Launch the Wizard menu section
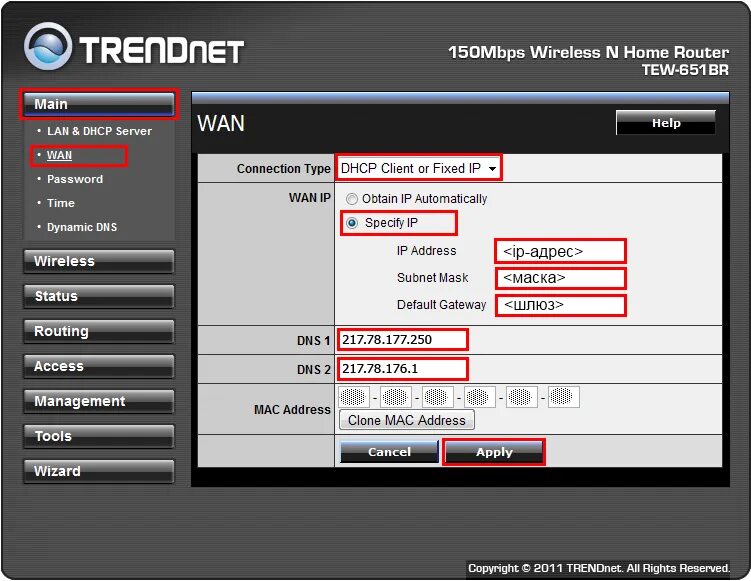751x581 pixels. (99, 471)
